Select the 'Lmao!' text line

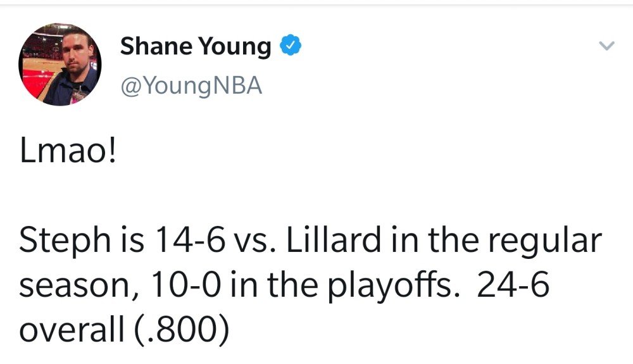[68, 151]
